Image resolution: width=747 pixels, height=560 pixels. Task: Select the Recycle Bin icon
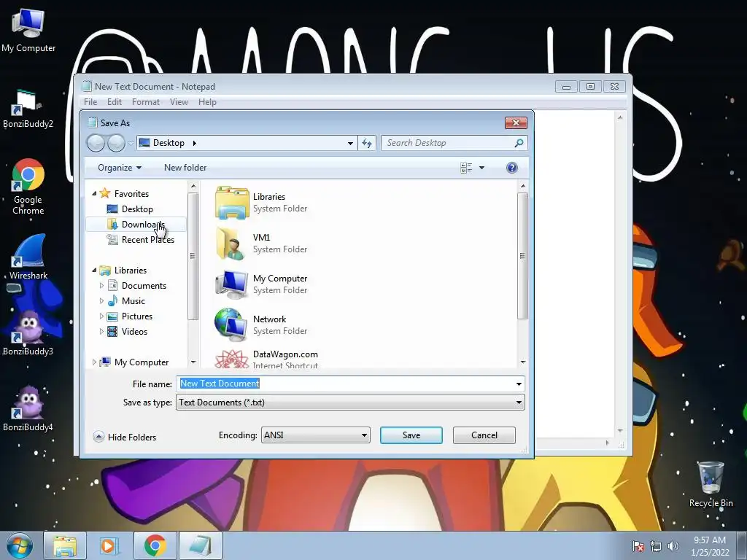coord(711,484)
